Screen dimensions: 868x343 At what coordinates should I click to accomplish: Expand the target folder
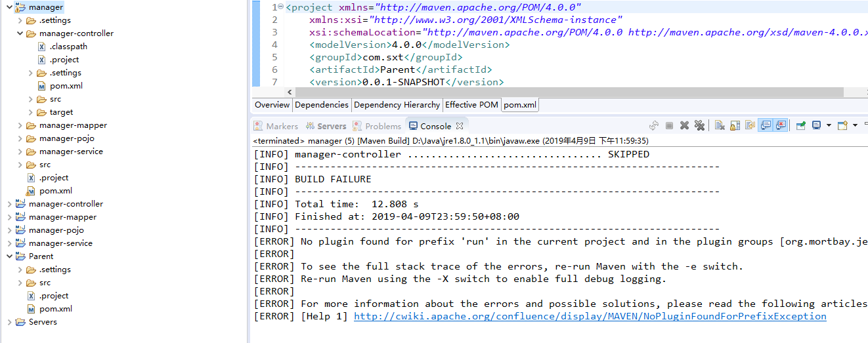point(30,112)
